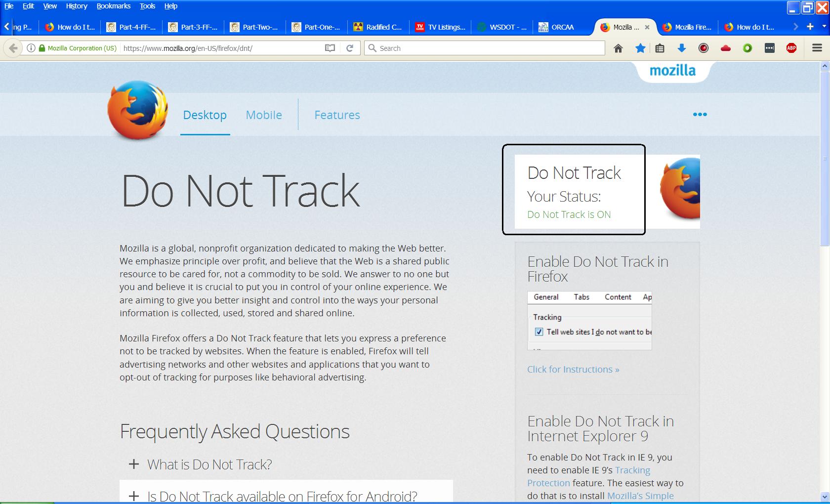Viewport: 830px width, 504px height.
Task: Click the Content tab in preferences screenshot
Action: (618, 297)
